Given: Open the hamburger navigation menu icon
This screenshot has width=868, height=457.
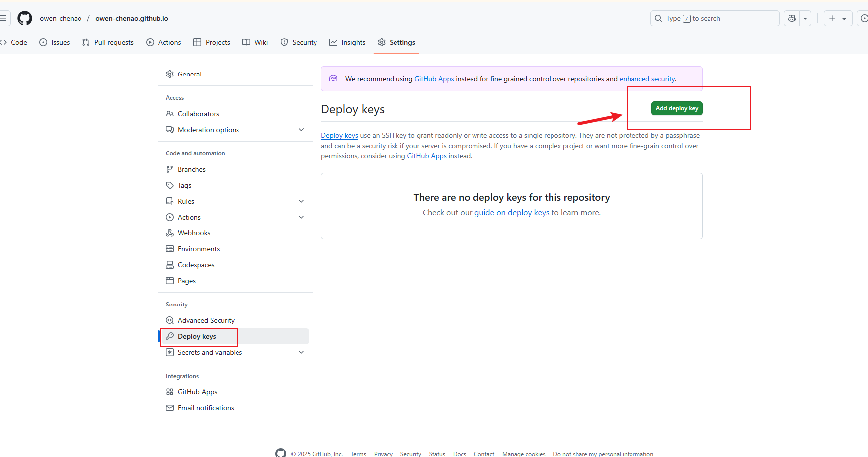Looking at the screenshot, I should 3,18.
